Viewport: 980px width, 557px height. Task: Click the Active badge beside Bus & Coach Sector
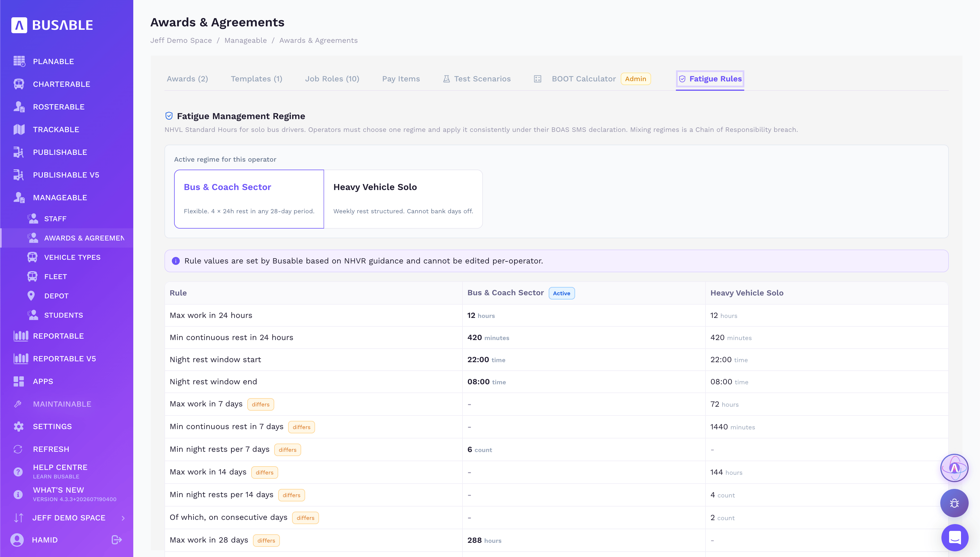[561, 293]
